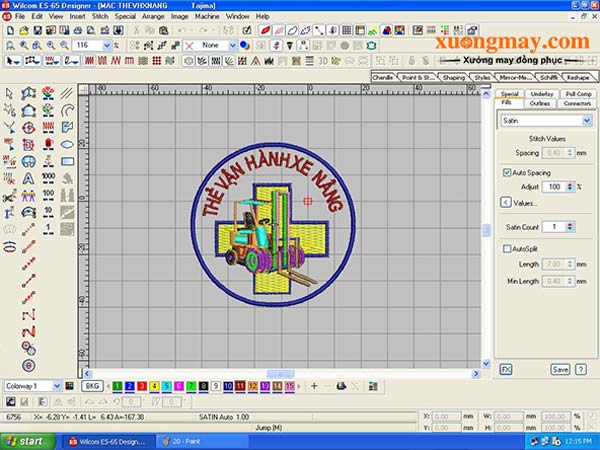This screenshot has width=600, height=450.
Task: Toggle the BKG background button
Action: (x=91, y=385)
